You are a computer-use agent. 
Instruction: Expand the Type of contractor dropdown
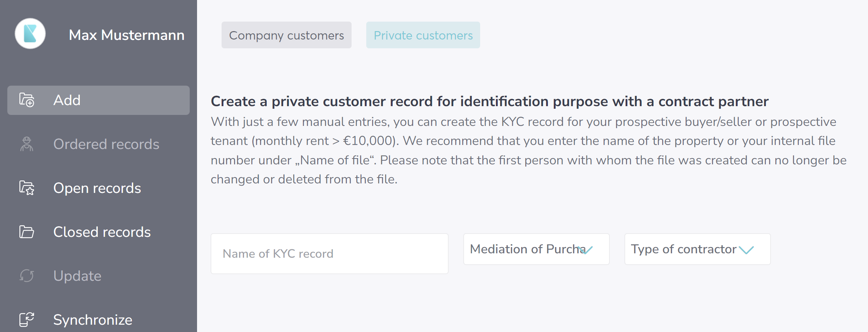tap(697, 249)
